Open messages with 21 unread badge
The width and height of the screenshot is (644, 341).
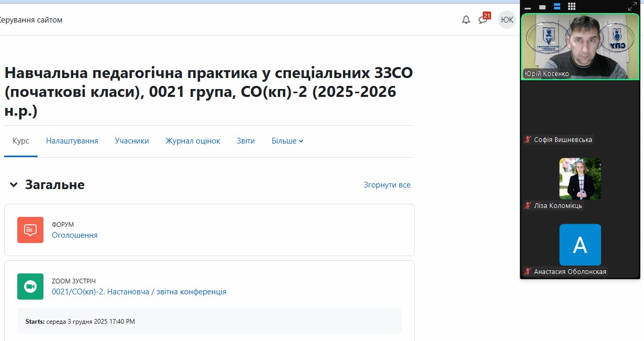pos(483,20)
